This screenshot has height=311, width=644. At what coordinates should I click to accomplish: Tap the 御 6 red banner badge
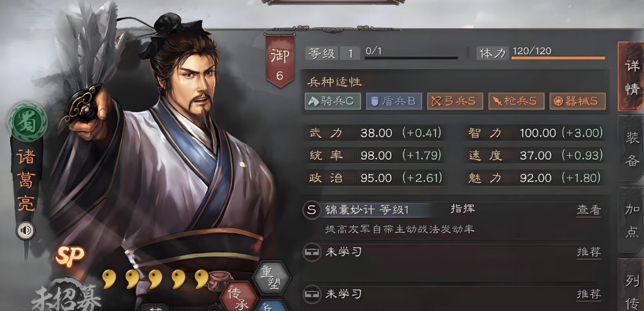coord(279,60)
